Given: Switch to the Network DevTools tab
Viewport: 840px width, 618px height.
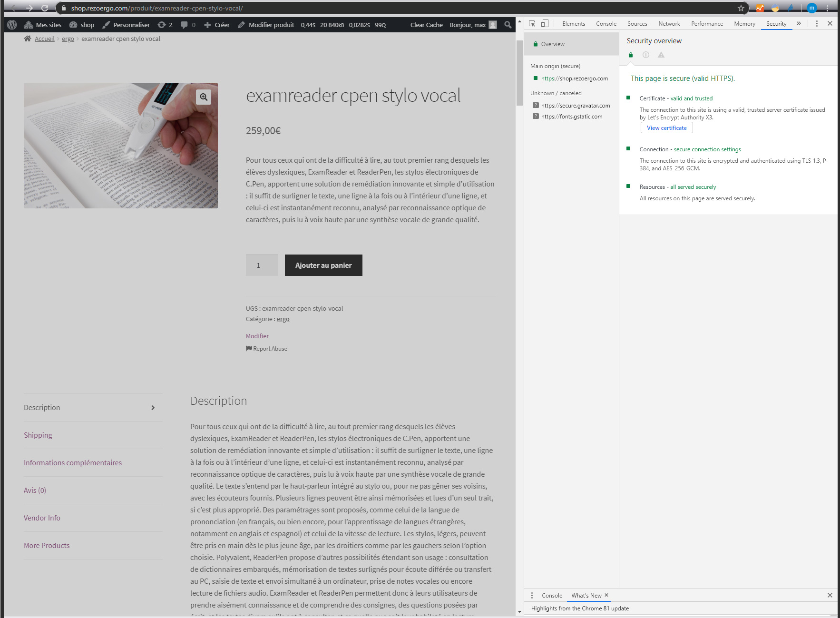Looking at the screenshot, I should pyautogui.click(x=669, y=23).
